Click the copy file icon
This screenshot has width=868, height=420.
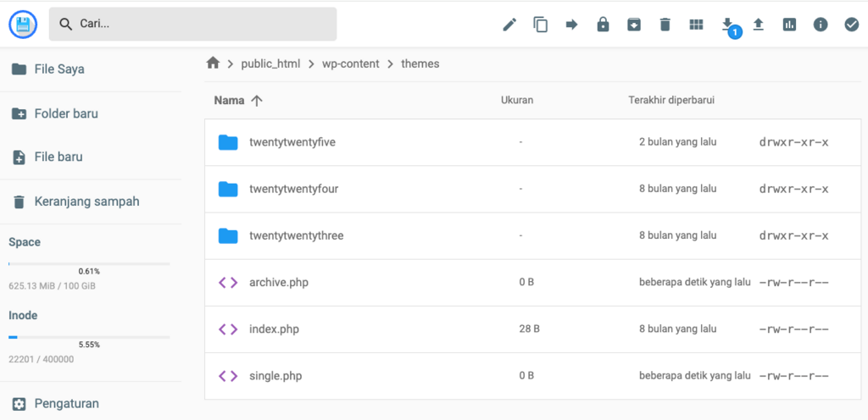coord(540,25)
